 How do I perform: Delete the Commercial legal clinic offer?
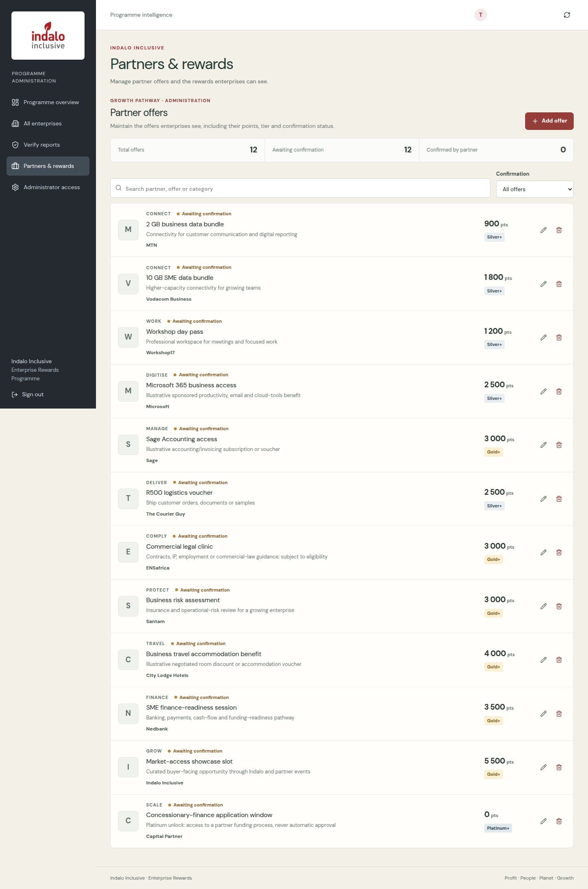coord(559,552)
